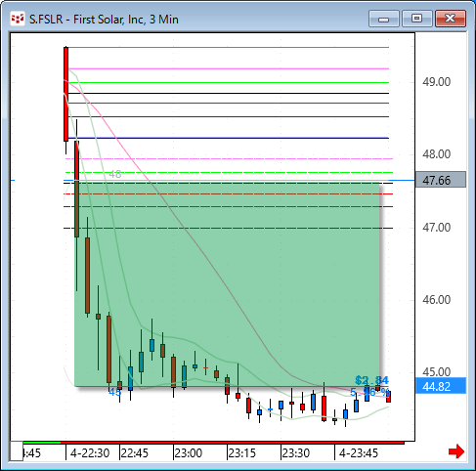
Task: Click the 49.00 price axis label
Action: click(x=437, y=82)
